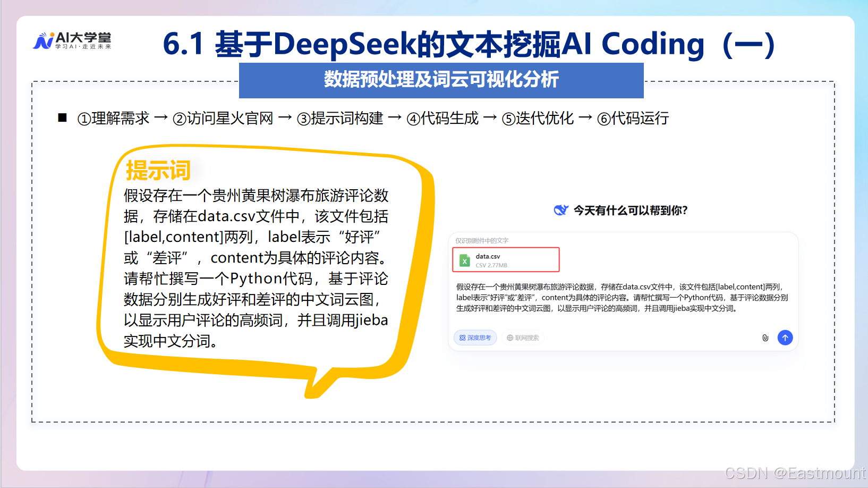Image resolution: width=868 pixels, height=488 pixels.
Task: Click the step ⑥代码运行
Action: click(633, 118)
